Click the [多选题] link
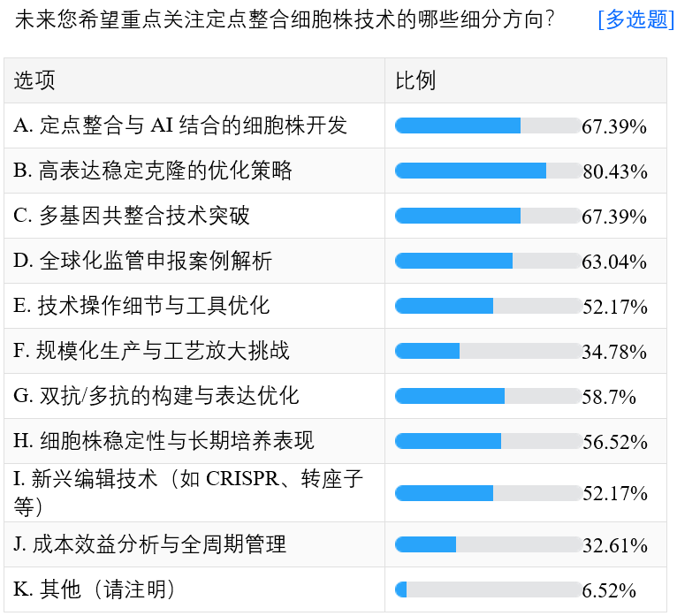The image size is (677, 616). coord(635,19)
